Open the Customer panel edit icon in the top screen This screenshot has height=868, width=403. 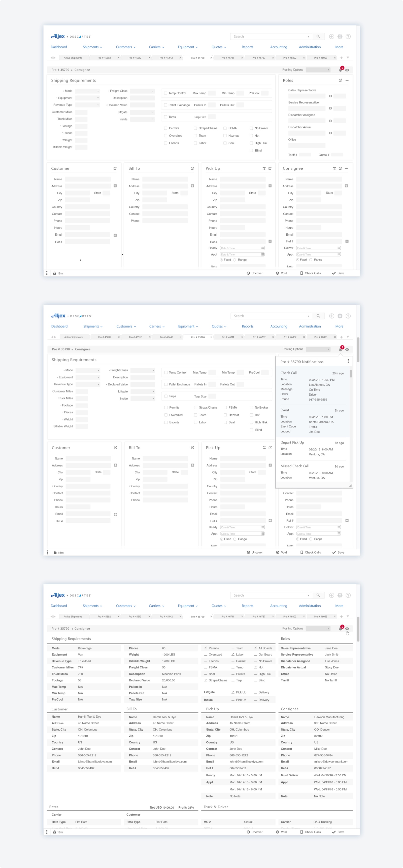[x=115, y=168]
